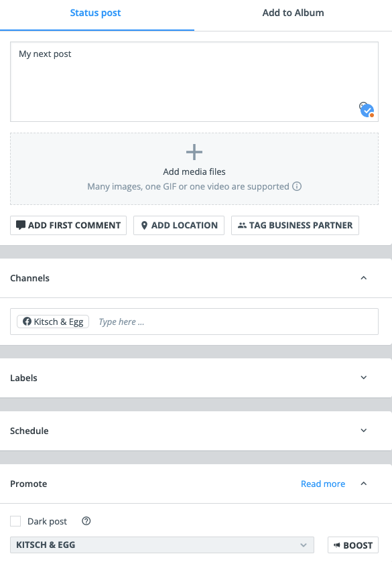The width and height of the screenshot is (392, 562).
Task: Click the Dark post help question icon
Action: [86, 520]
